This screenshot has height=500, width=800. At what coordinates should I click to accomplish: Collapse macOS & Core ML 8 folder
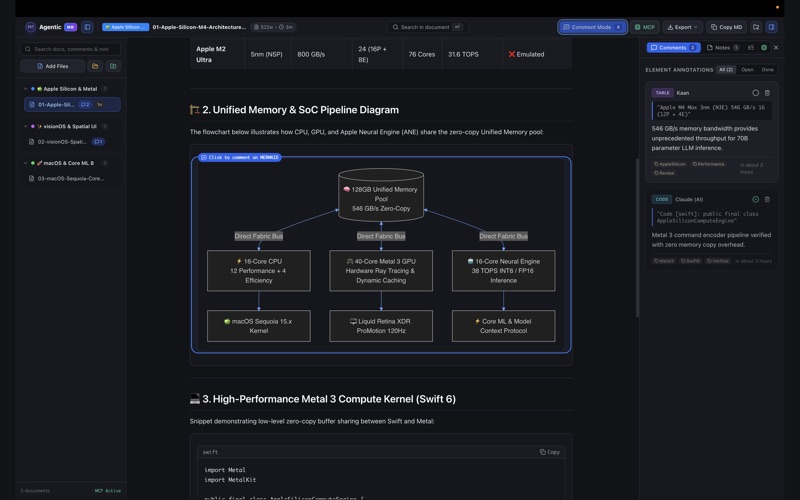click(x=26, y=163)
